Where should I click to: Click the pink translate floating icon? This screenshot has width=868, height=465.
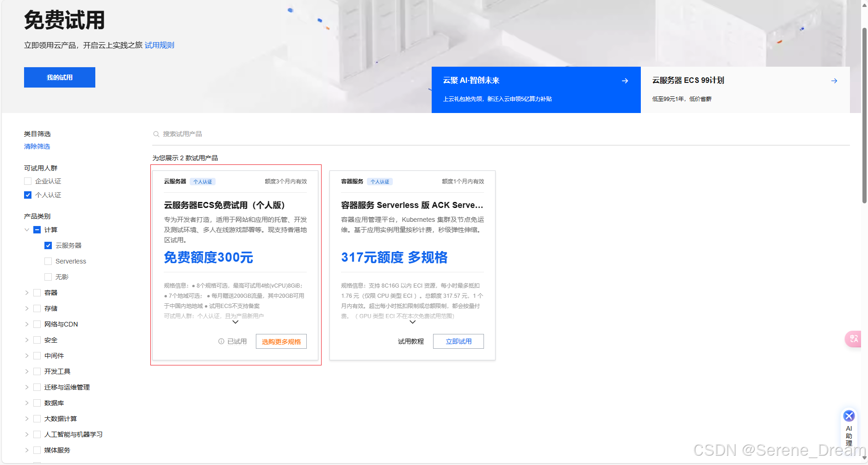(x=853, y=339)
